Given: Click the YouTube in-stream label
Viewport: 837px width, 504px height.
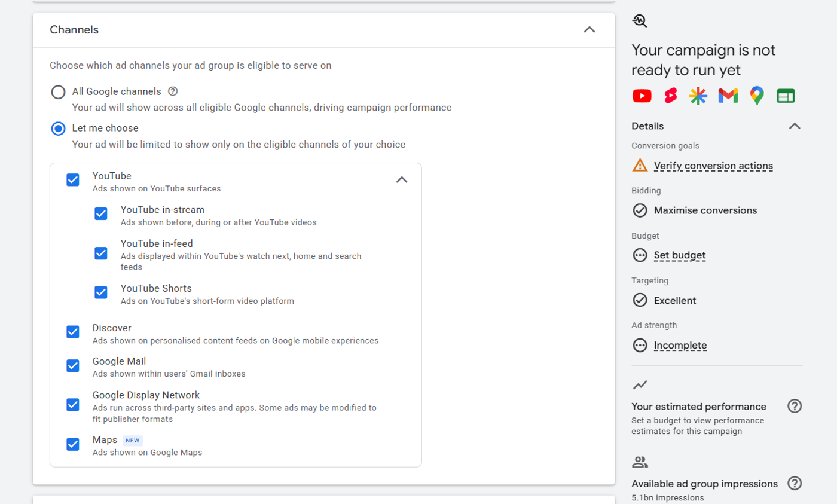Looking at the screenshot, I should [163, 210].
